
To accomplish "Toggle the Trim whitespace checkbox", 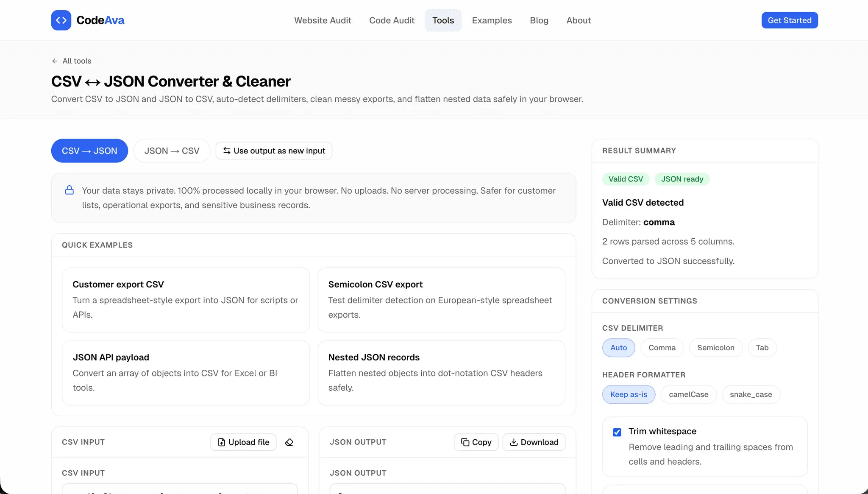I will [x=617, y=432].
